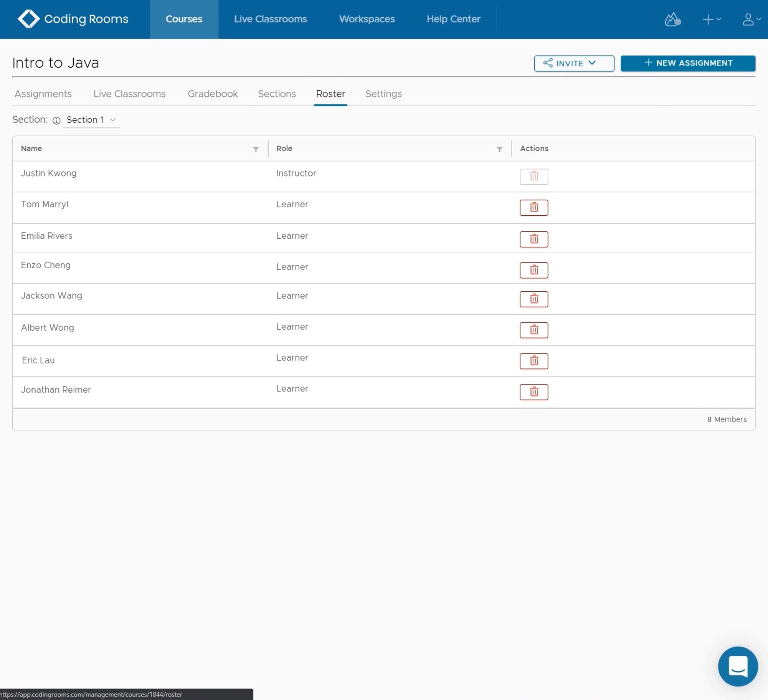Open the Name column filter icon
This screenshot has height=700, width=768.
tap(256, 149)
